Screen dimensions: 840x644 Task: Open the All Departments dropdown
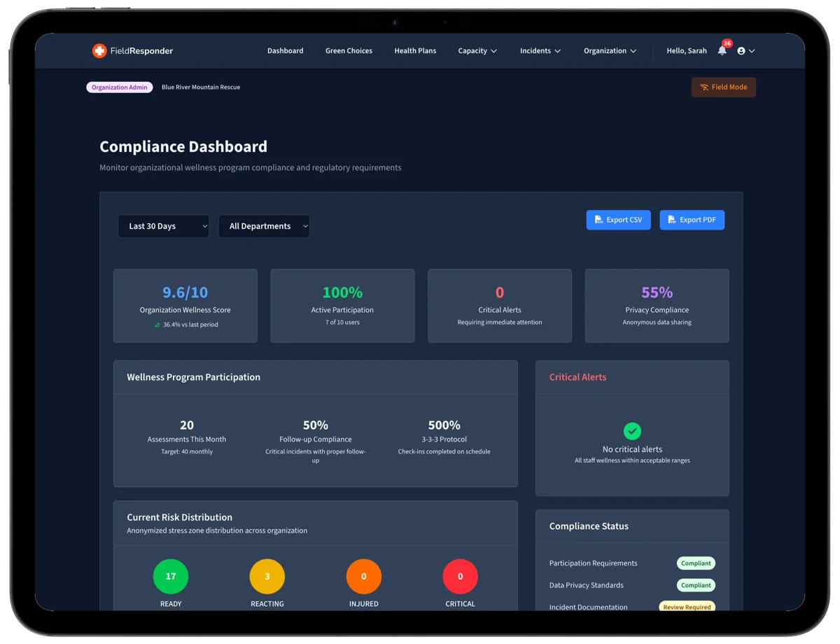(264, 226)
